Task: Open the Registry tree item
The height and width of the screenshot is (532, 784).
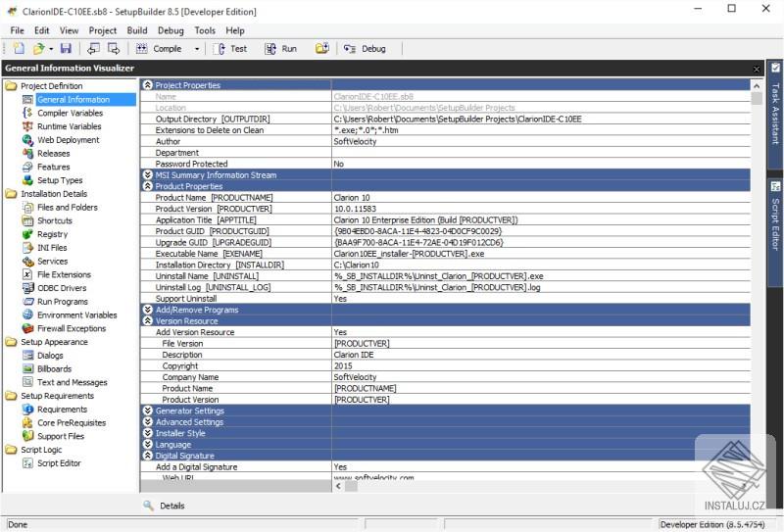Action: point(53,234)
